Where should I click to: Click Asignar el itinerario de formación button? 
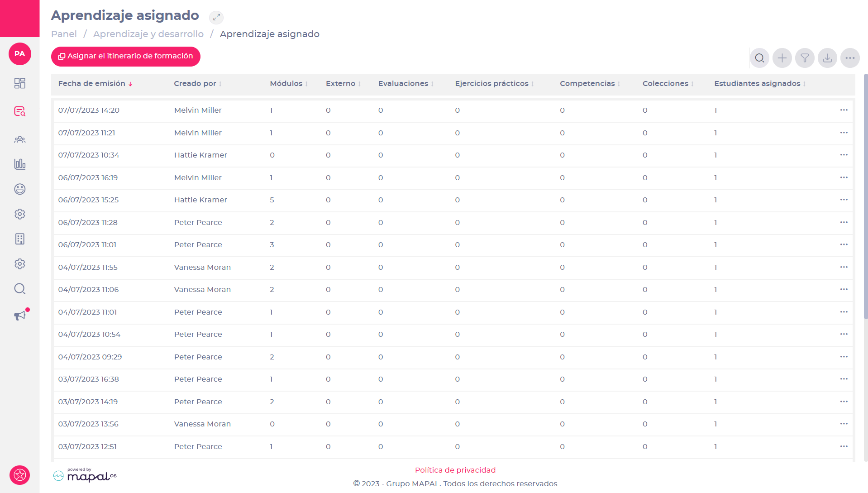click(126, 57)
